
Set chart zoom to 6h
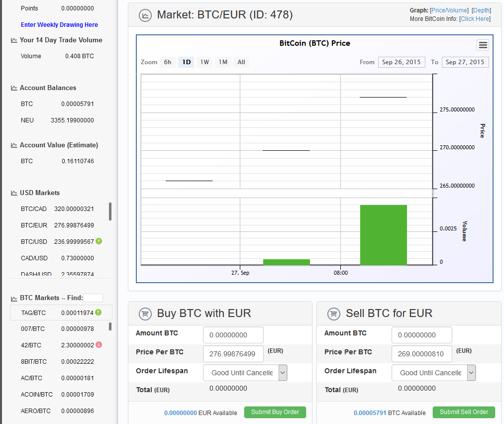168,62
